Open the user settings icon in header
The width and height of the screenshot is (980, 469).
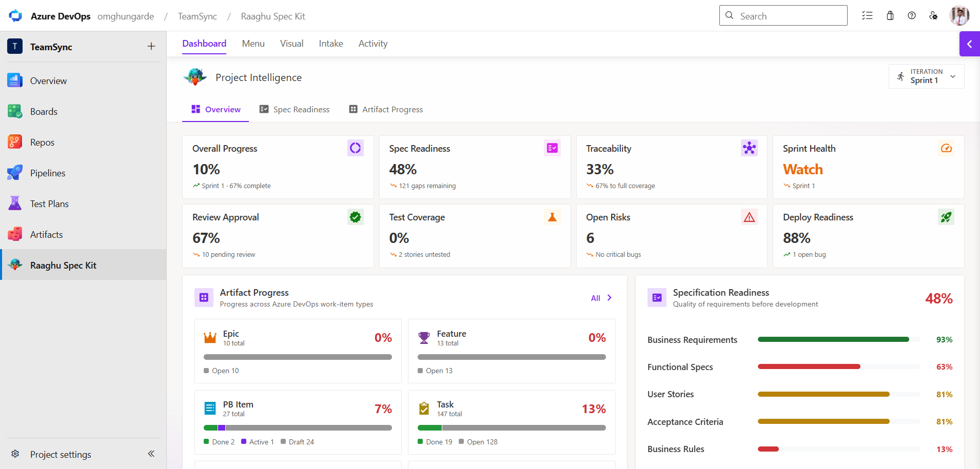click(x=933, y=16)
